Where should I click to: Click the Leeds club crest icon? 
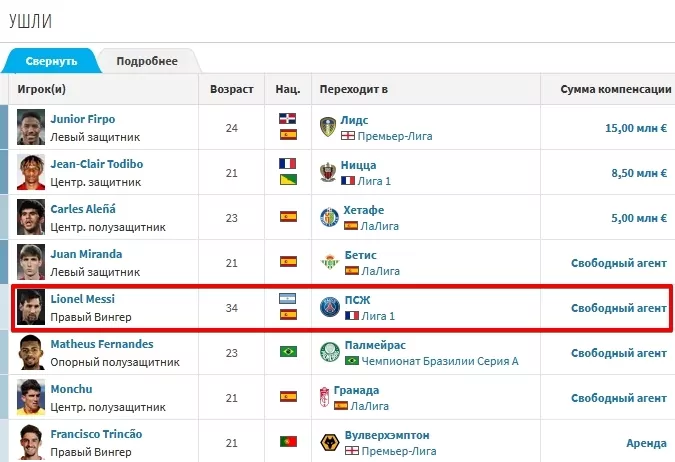coord(327,127)
